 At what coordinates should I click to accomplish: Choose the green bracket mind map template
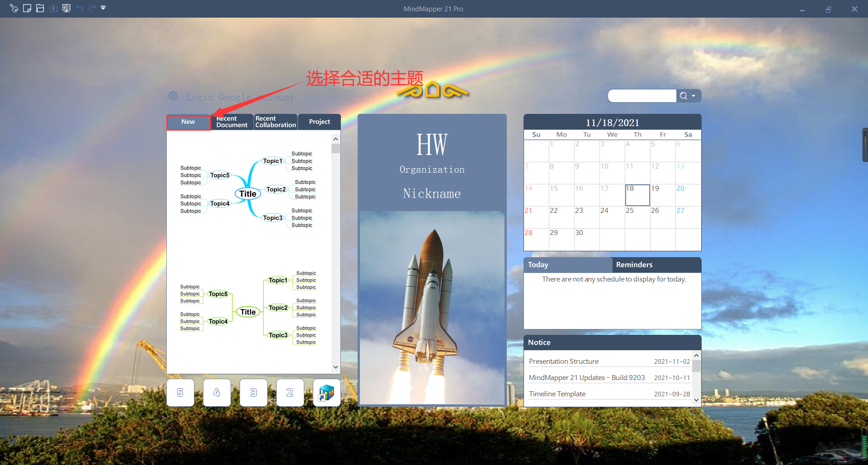point(248,308)
